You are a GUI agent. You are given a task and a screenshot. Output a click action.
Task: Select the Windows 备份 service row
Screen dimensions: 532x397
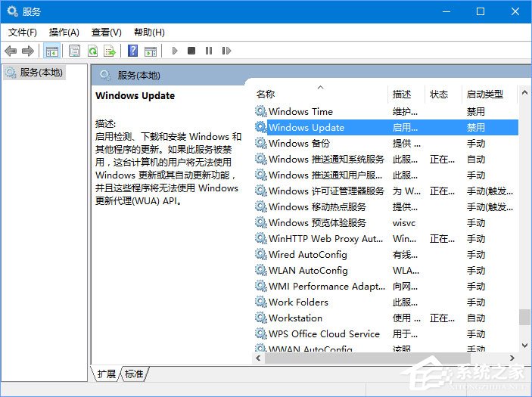(386, 143)
